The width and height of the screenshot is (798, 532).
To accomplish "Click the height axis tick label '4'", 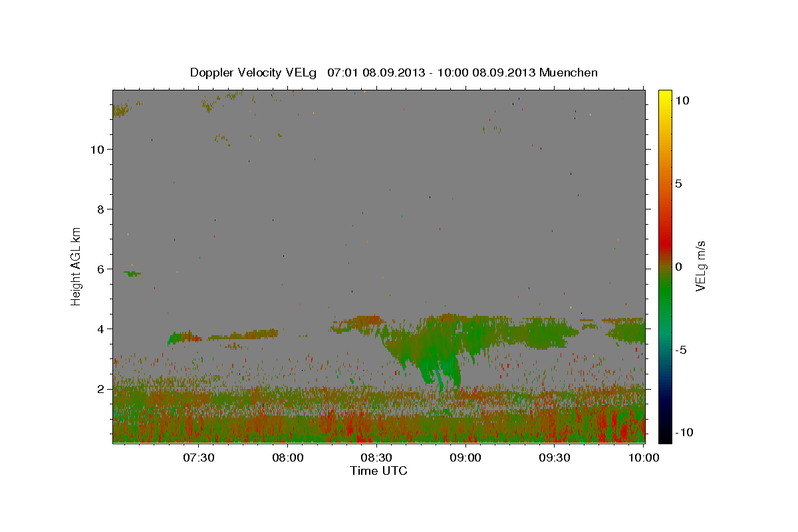I will pyautogui.click(x=102, y=329).
